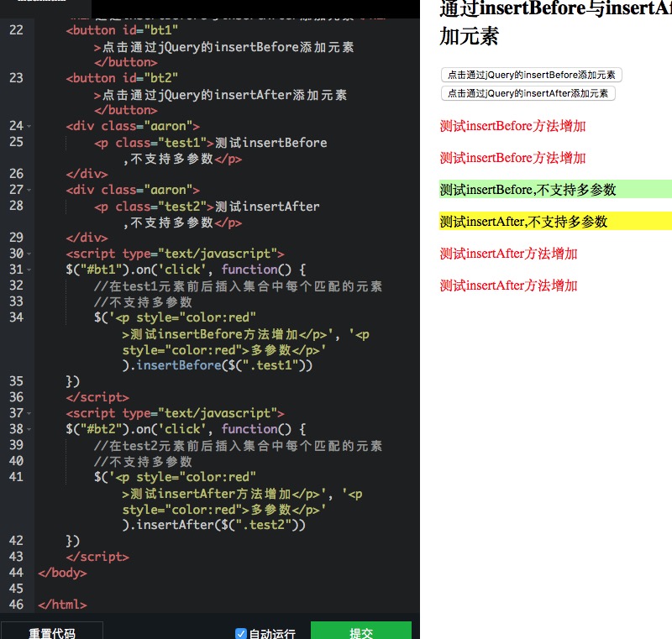Fold the click function at line 31
Screen dimensions: 672x639
[29, 270]
